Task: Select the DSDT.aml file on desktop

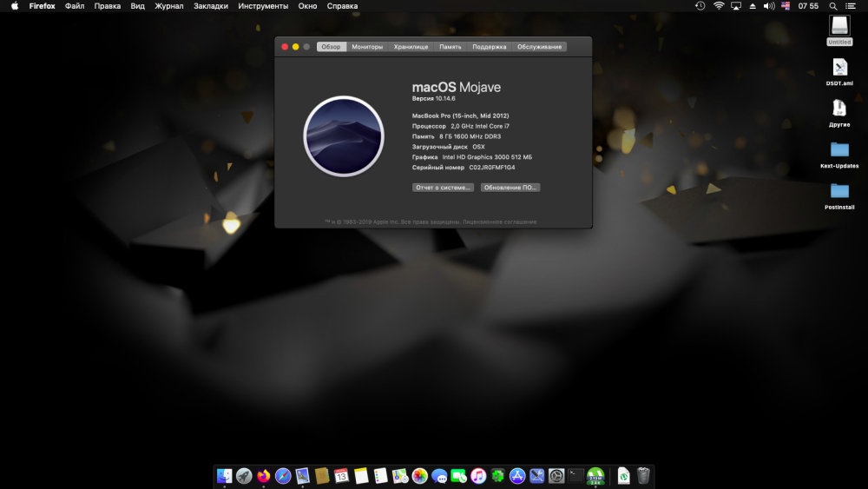Action: [839, 72]
